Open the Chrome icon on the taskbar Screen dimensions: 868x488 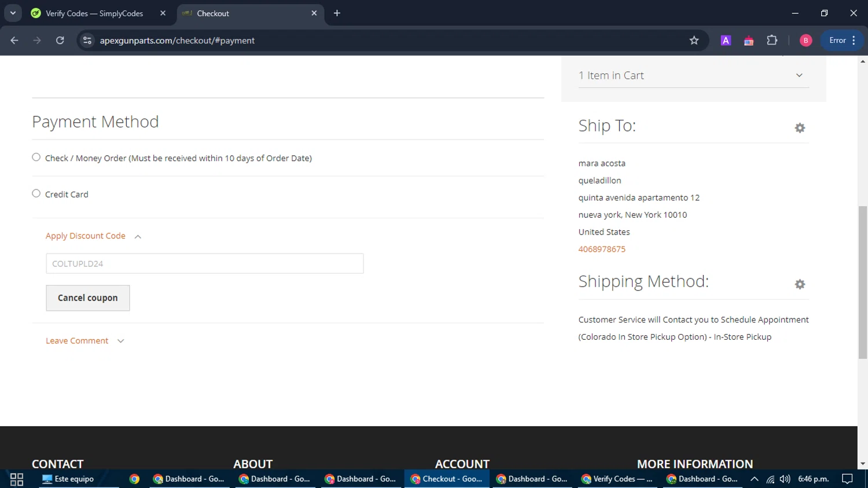pyautogui.click(x=134, y=479)
